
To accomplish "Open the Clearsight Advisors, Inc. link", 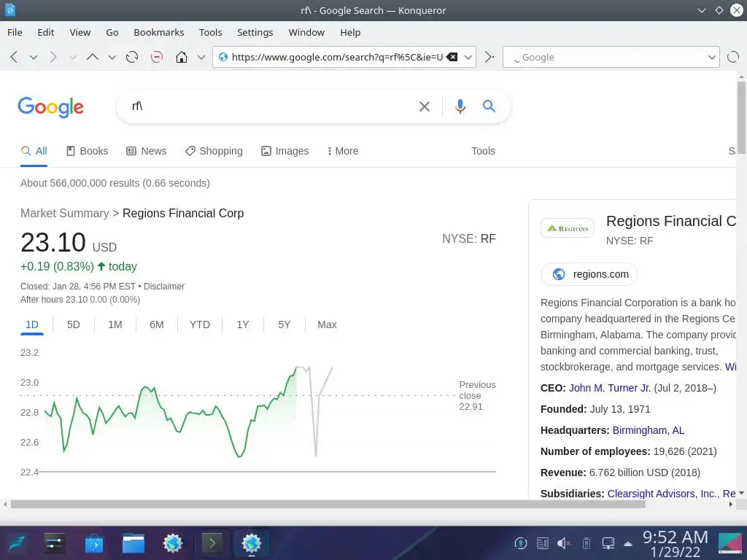I will tap(663, 494).
